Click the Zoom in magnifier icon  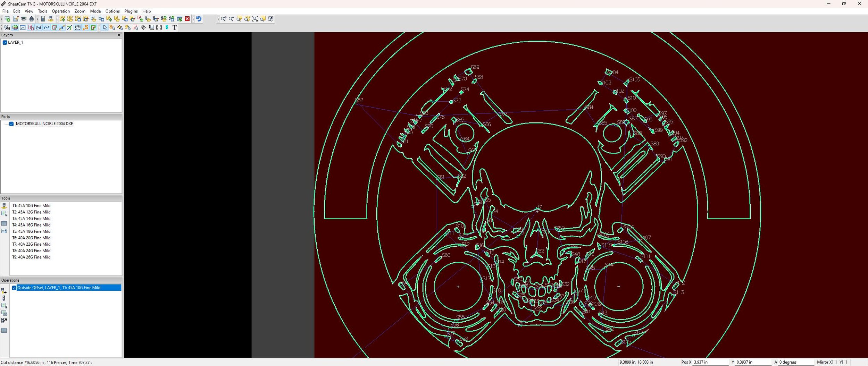(224, 19)
